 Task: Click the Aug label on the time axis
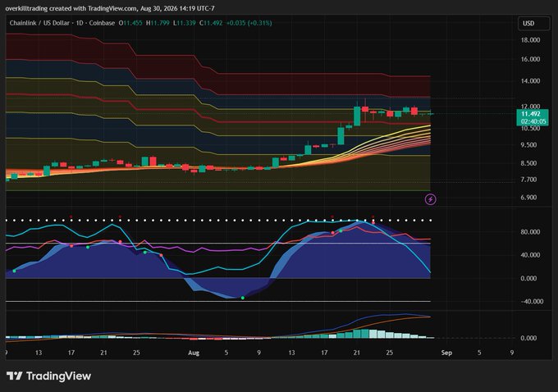coord(193,353)
